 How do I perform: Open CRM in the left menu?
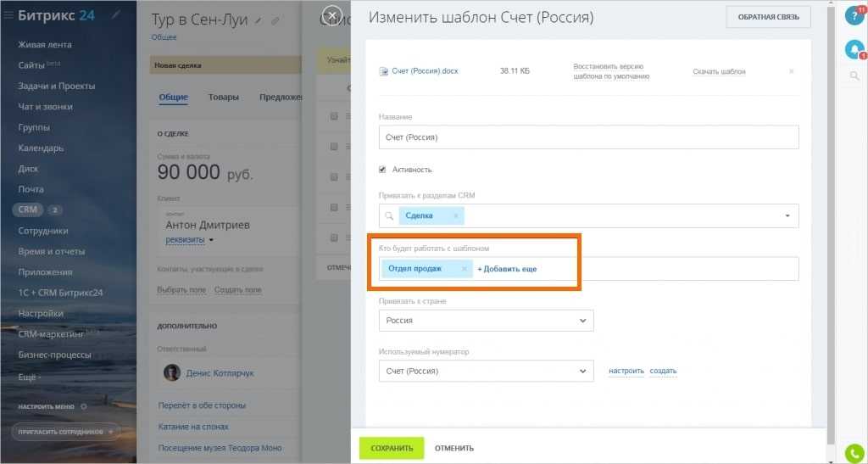pyautogui.click(x=29, y=210)
